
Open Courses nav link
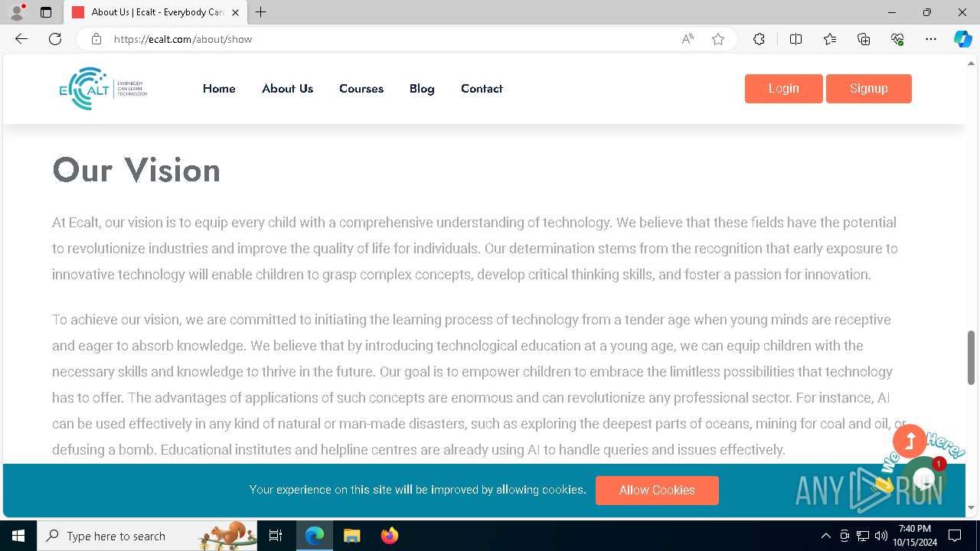coord(361,89)
